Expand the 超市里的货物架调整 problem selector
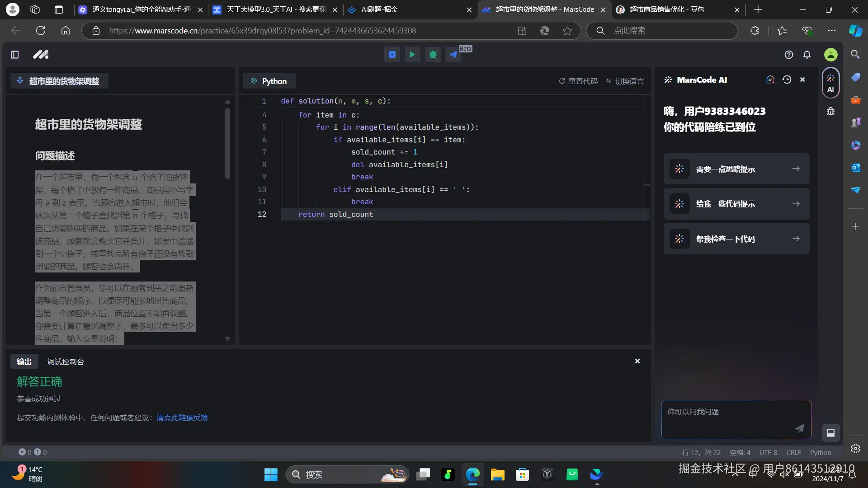 tap(59, 81)
